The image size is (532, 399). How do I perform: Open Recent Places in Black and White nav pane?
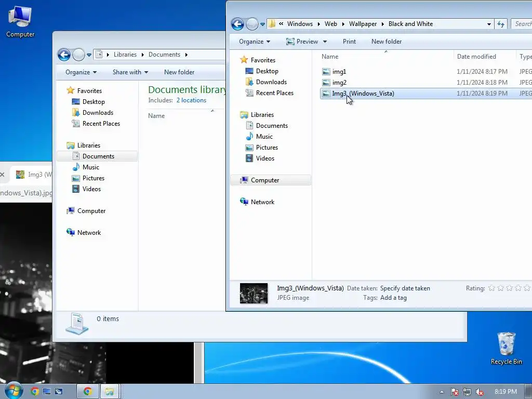275,92
